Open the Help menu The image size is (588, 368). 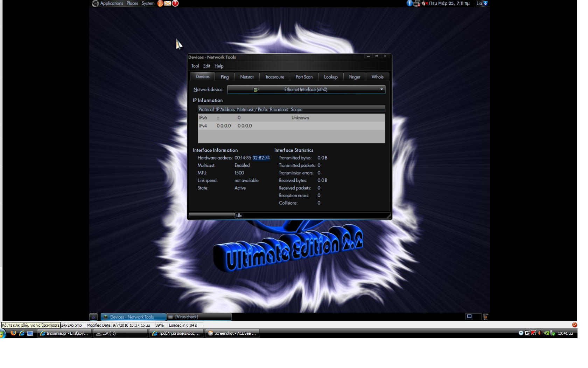coord(219,66)
